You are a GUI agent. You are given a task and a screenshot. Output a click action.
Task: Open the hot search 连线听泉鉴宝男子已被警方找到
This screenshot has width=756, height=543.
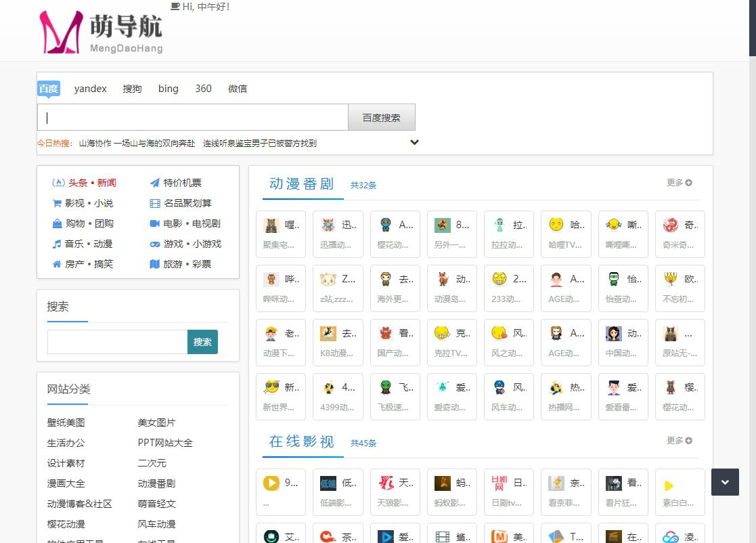[260, 144]
